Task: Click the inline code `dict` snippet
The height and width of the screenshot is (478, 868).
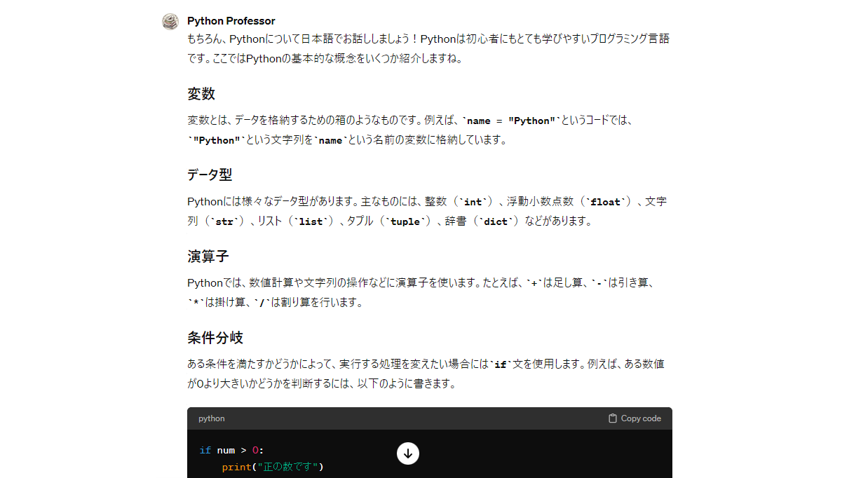Action: (x=498, y=221)
